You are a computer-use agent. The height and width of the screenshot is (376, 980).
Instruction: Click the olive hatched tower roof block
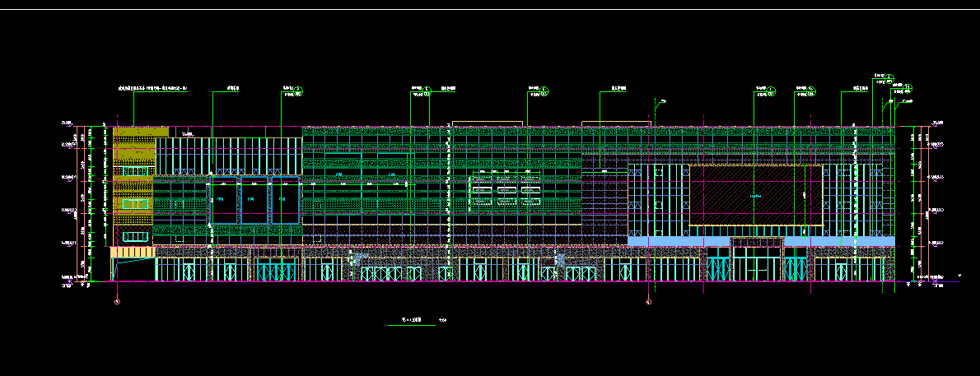click(x=140, y=132)
